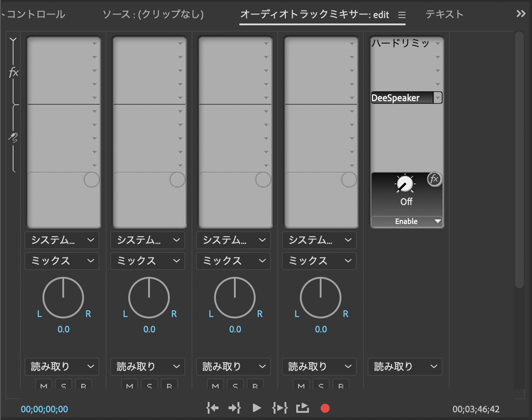
Task: Click the Go to Out point button
Action: point(234,408)
